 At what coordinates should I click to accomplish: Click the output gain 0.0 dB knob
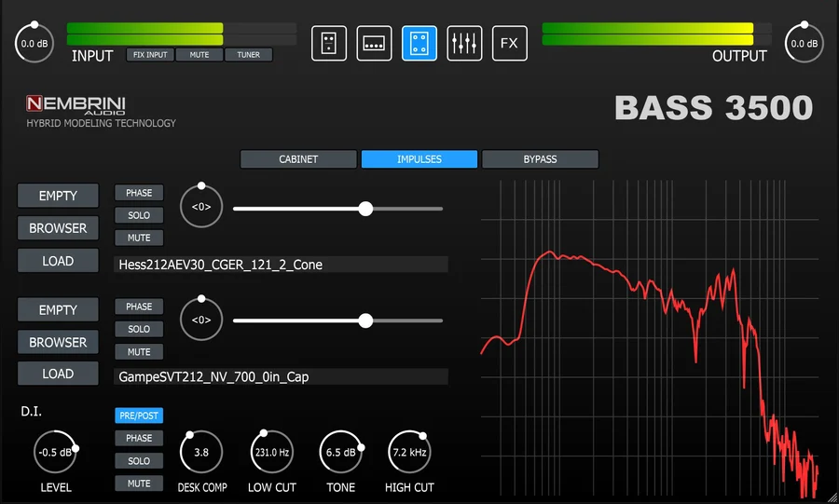[x=804, y=44]
